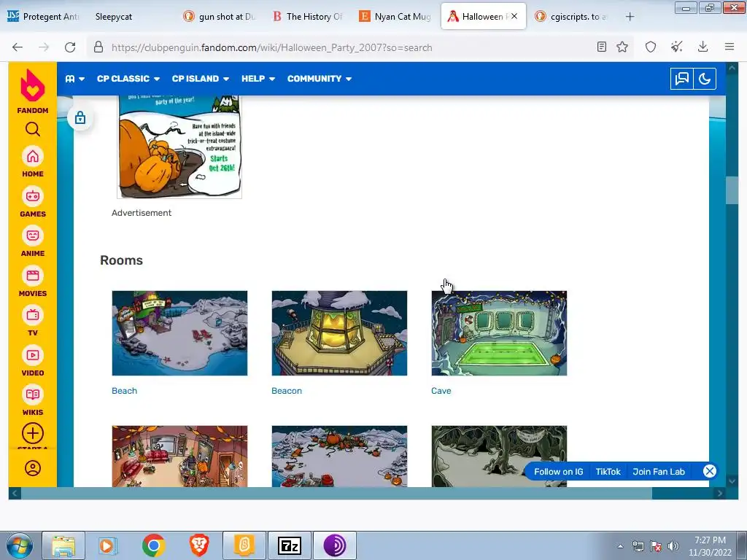The image size is (747, 560).
Task: Click the page lock protection icon
Action: pos(80,117)
